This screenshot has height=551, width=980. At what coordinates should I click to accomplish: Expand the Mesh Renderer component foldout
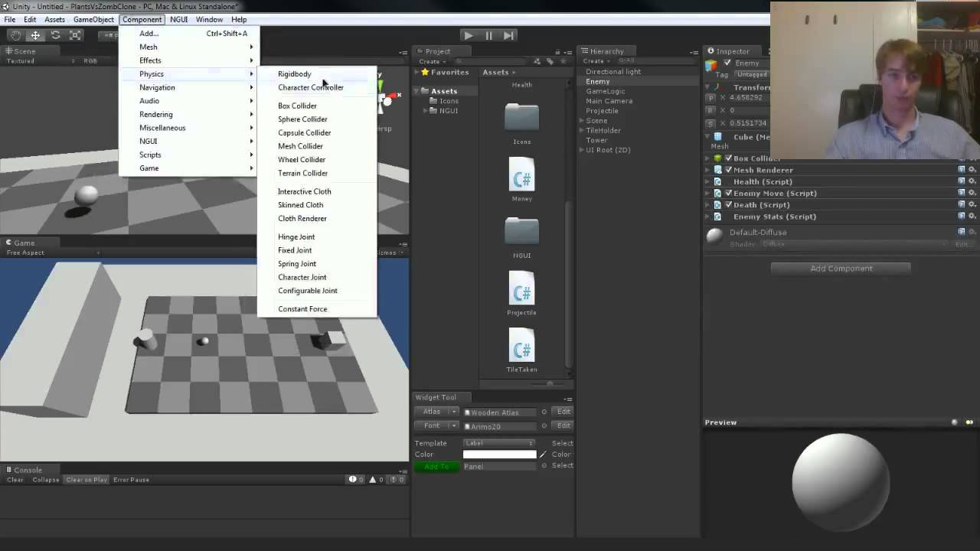(x=707, y=170)
